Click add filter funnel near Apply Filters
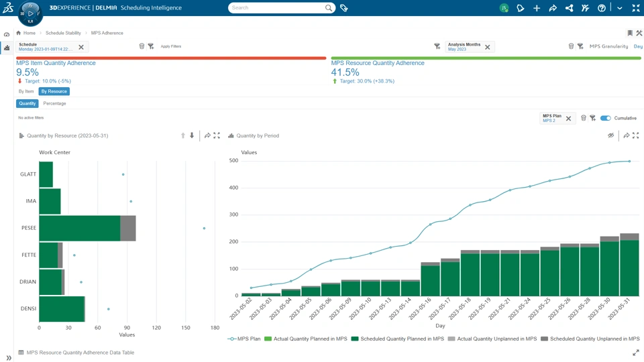This screenshot has width=644, height=362. [151, 46]
